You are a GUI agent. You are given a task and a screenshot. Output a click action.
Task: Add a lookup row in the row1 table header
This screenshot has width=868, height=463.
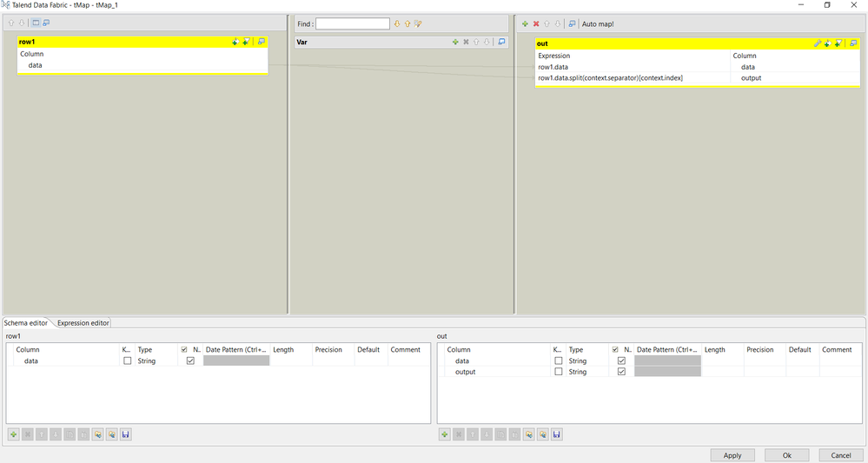coord(235,42)
